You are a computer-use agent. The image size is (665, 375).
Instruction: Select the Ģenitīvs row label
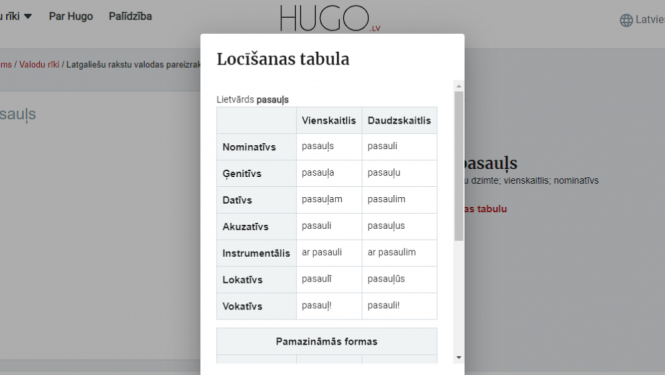256,174
